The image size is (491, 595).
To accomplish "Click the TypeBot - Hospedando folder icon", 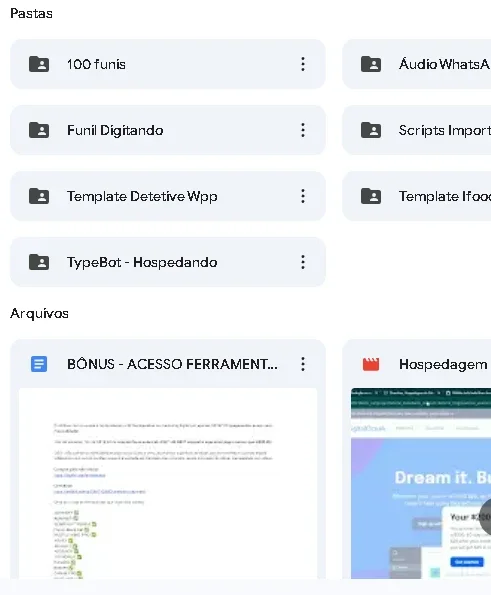I will point(39,262).
